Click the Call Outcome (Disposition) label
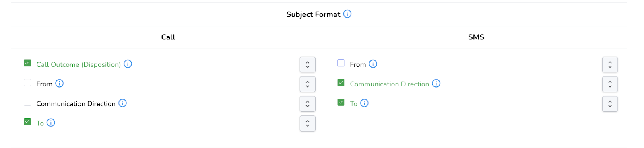 point(78,64)
